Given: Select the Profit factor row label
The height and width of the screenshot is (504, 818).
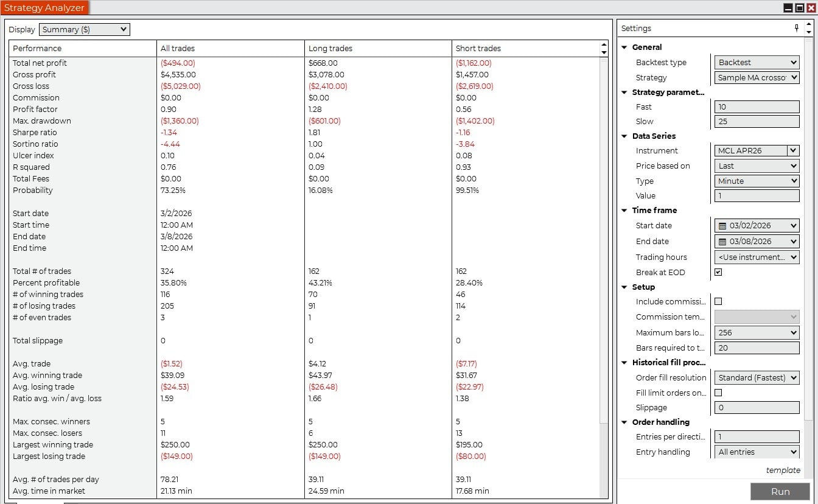Looking at the screenshot, I should point(35,109).
